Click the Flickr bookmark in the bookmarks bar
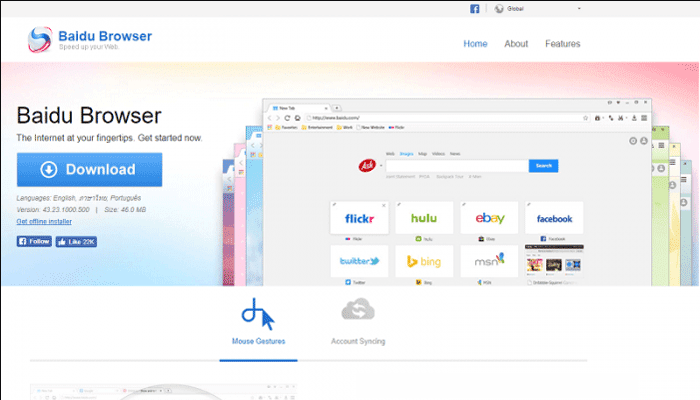 (x=396, y=127)
